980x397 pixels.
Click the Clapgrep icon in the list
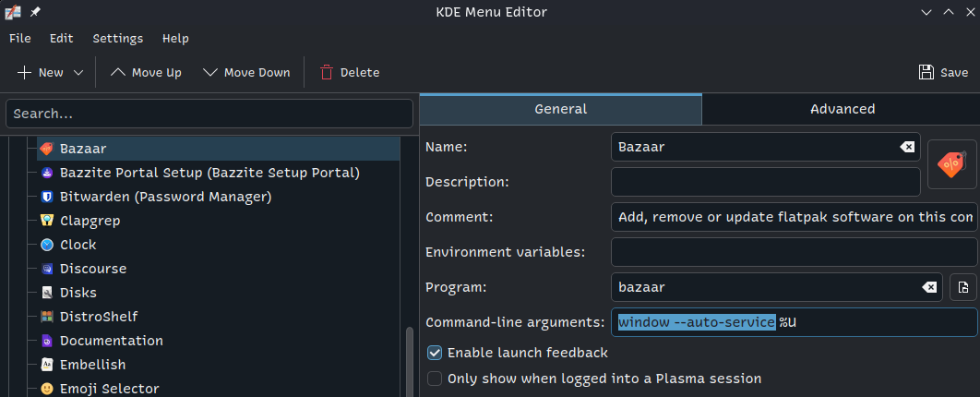(46, 221)
